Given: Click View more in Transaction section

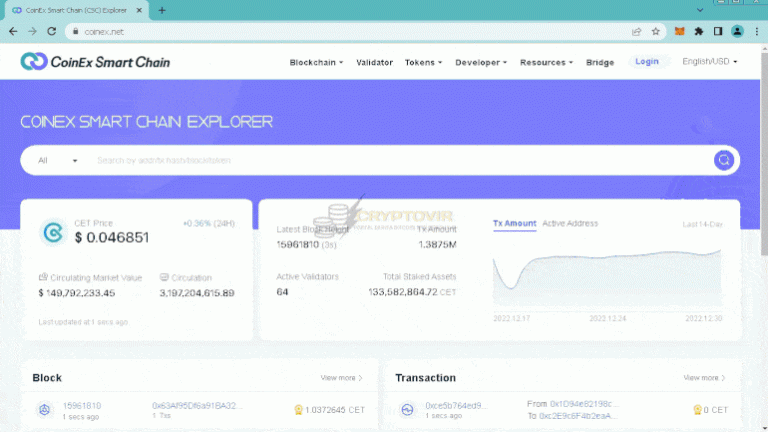Looking at the screenshot, I should (704, 378).
